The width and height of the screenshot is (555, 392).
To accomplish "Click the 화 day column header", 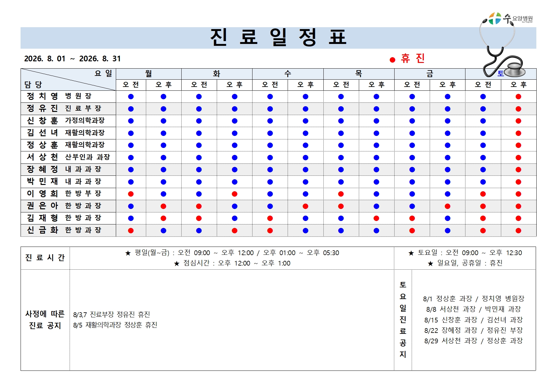I will pos(217,74).
